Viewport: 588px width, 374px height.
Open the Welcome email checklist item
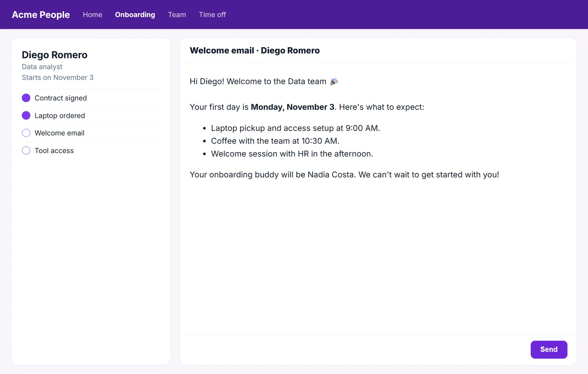[60, 133]
